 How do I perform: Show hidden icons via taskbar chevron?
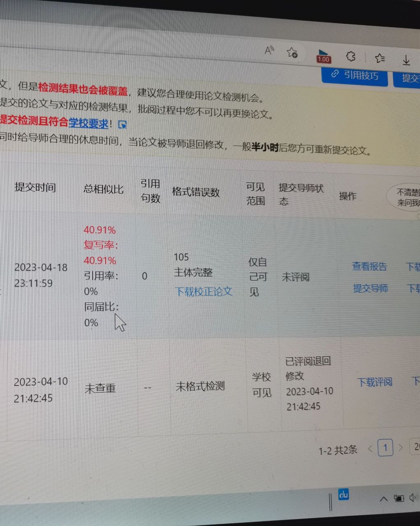(x=383, y=498)
